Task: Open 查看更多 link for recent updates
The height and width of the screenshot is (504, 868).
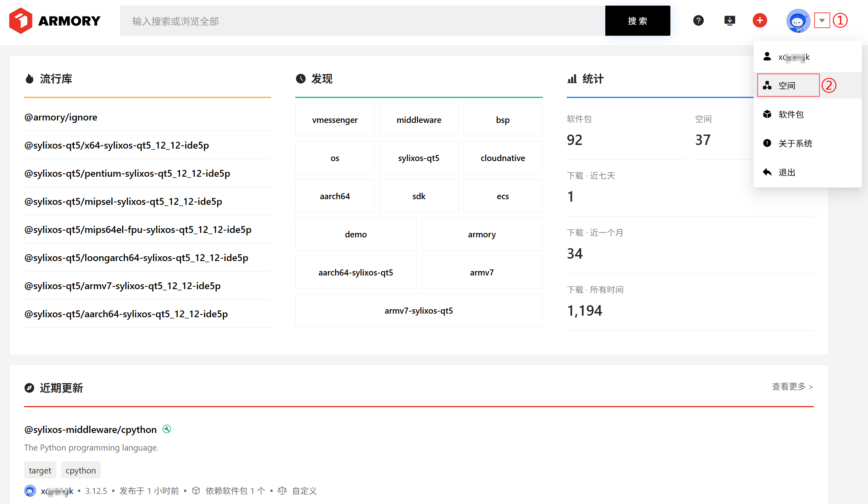Action: [792, 386]
